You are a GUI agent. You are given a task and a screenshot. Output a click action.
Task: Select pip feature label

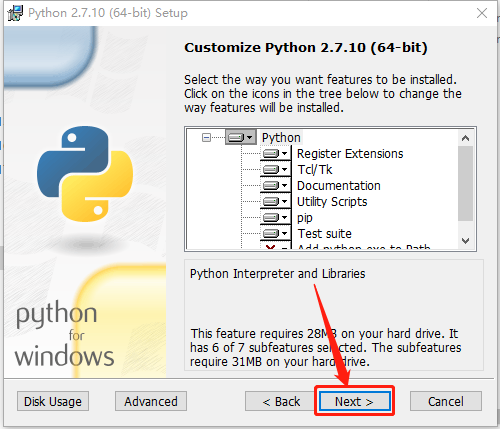click(x=305, y=218)
